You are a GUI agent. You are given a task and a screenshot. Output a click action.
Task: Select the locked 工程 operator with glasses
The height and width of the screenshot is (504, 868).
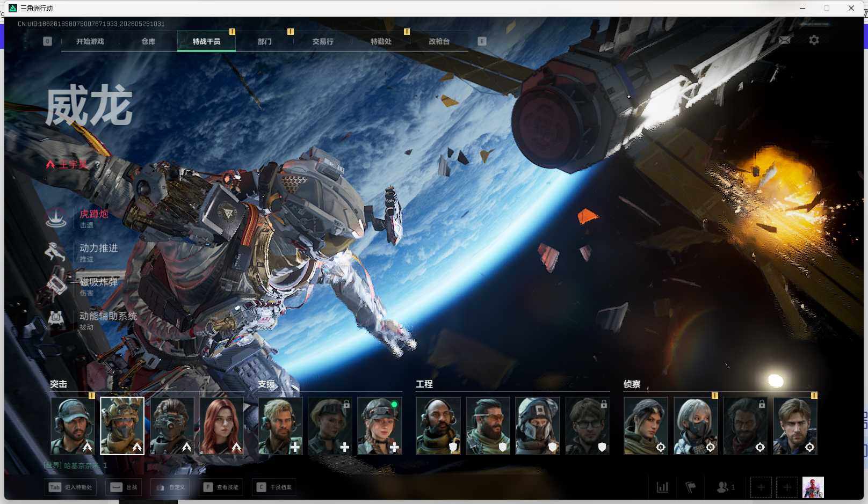[x=588, y=426]
